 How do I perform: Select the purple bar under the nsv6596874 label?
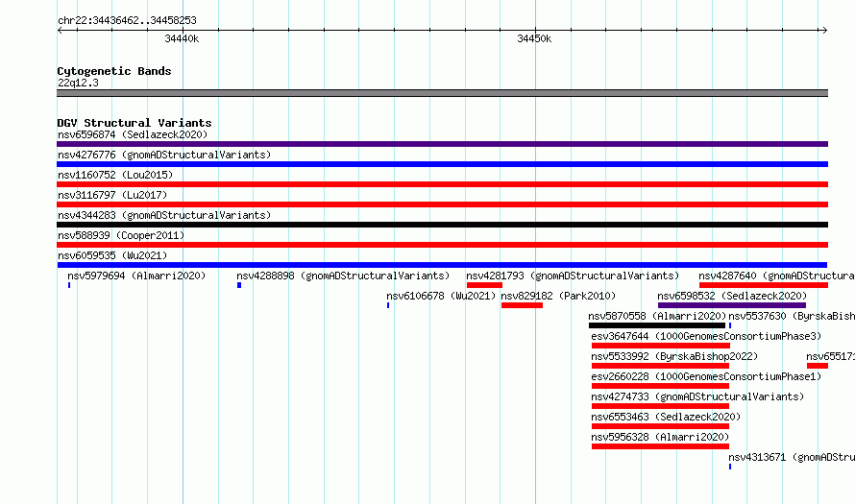pyautogui.click(x=442, y=144)
